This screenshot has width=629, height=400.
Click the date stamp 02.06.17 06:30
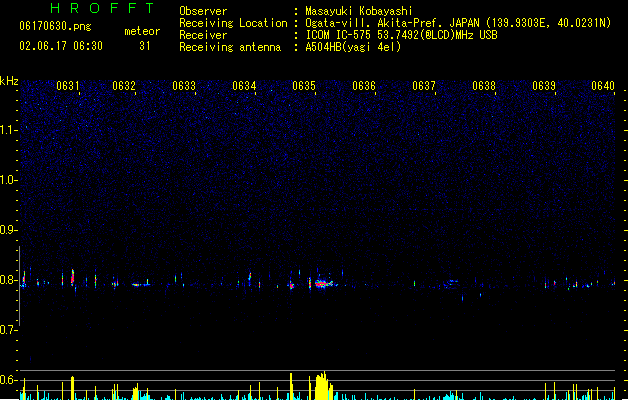[61, 46]
